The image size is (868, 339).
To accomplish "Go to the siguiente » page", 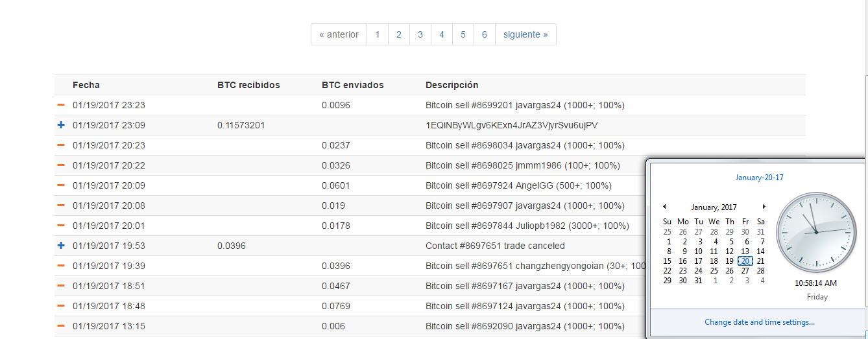I will (x=525, y=34).
